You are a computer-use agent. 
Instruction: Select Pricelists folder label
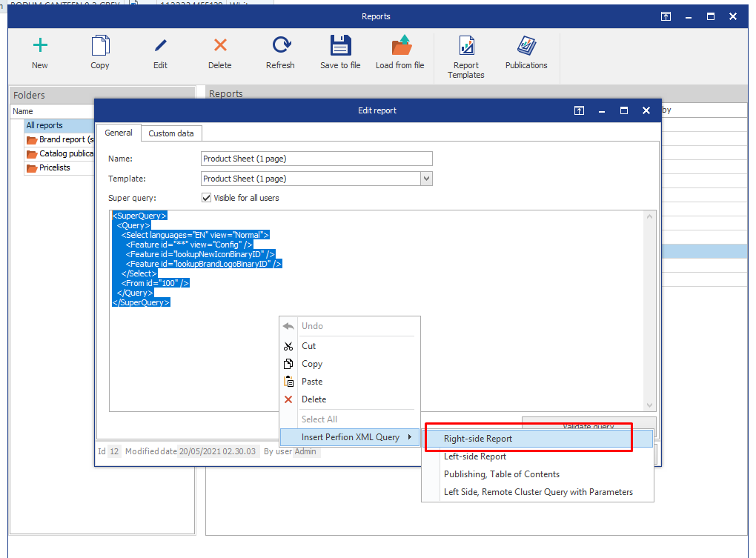(55, 167)
